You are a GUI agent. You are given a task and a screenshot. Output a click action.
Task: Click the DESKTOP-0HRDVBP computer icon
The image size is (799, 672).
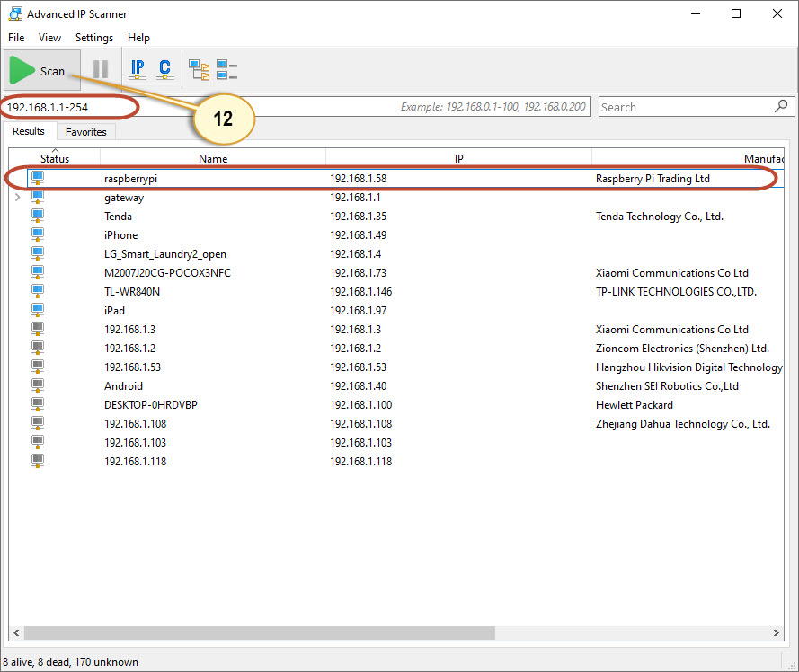pos(38,405)
